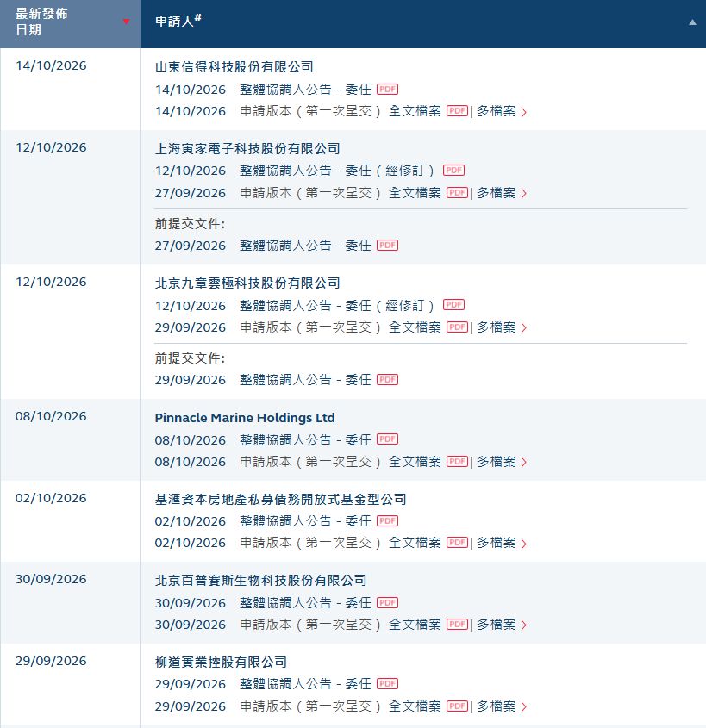Open PDF for 北京九章雲極 前提交文件 29/09/2026 委任
This screenshot has height=728, width=706.
point(387,380)
